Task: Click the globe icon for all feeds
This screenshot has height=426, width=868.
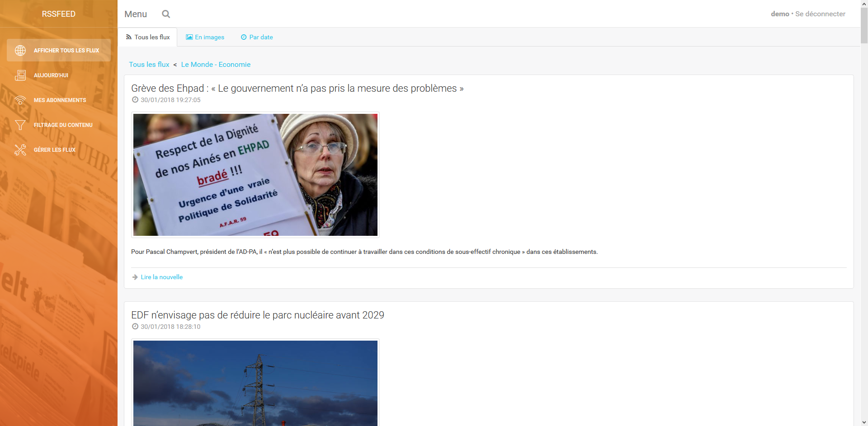Action: click(20, 51)
